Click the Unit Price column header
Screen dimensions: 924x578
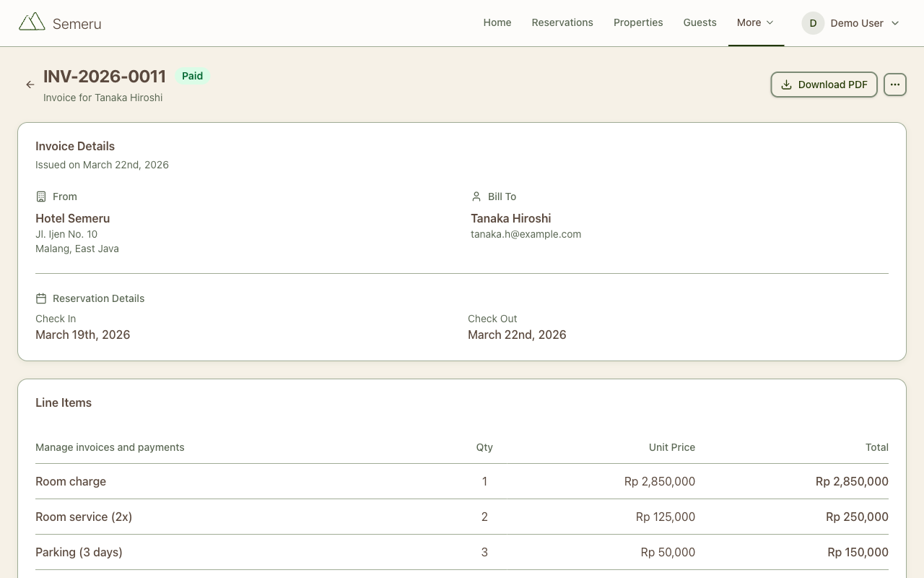tap(672, 447)
